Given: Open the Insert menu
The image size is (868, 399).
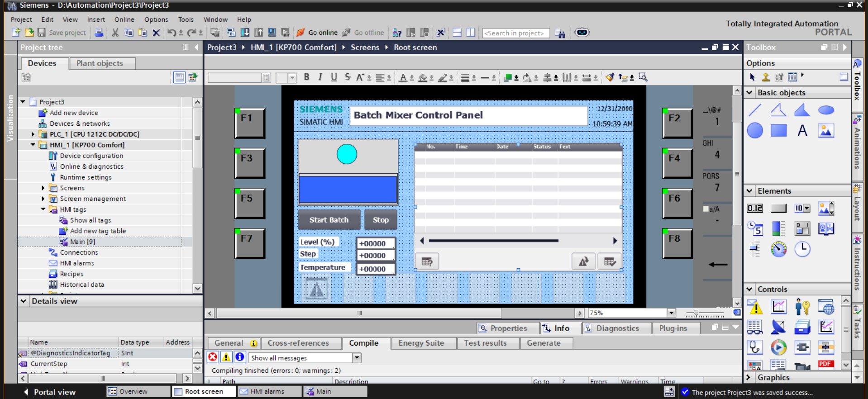Looking at the screenshot, I should tap(96, 19).
